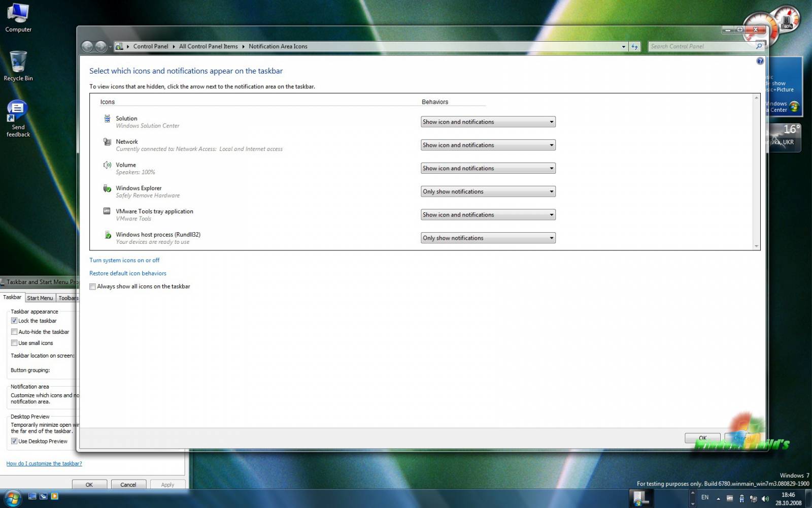Click the Network icon in the icons list
This screenshot has width=812, height=508.
pyautogui.click(x=107, y=142)
